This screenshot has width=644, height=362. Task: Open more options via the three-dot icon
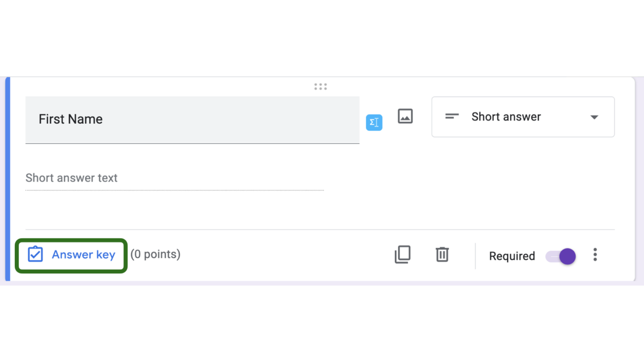(x=595, y=255)
